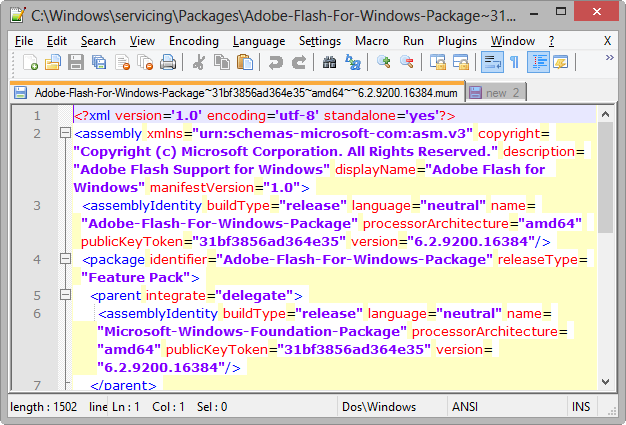This screenshot has width=626, height=425.
Task: Click the Open file folder icon
Action: 53,63
